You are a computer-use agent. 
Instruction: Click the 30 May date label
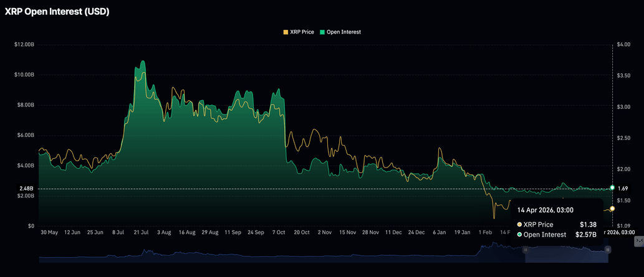pyautogui.click(x=49, y=232)
